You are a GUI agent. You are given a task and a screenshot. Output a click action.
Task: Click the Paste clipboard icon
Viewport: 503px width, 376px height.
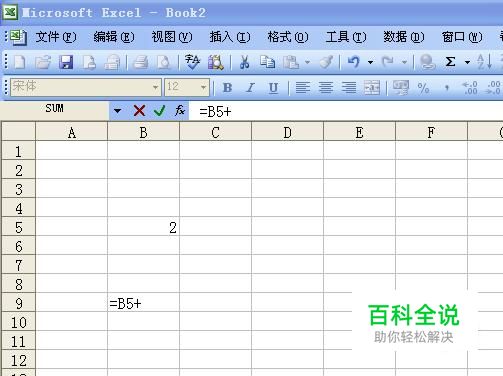(x=291, y=62)
